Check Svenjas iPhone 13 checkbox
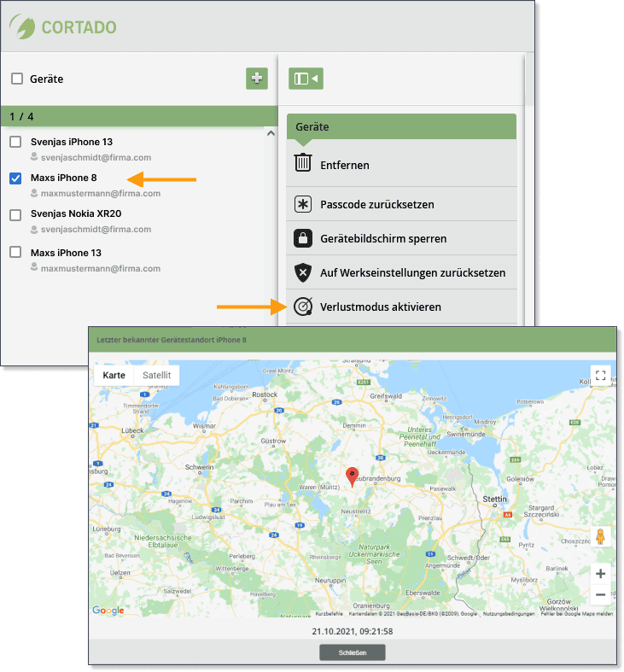 [x=15, y=142]
